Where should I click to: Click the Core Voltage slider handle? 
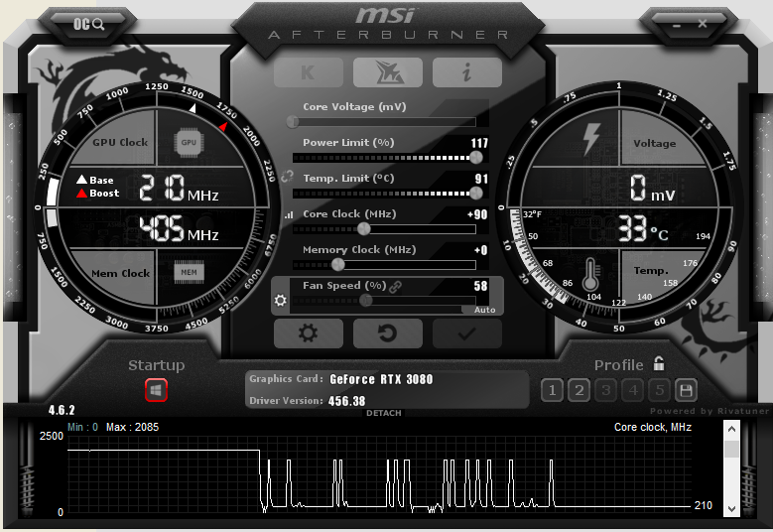pyautogui.click(x=293, y=122)
